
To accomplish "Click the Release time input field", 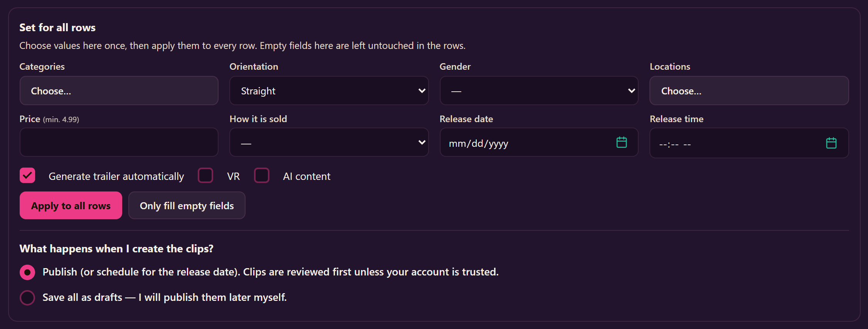I will (x=749, y=143).
